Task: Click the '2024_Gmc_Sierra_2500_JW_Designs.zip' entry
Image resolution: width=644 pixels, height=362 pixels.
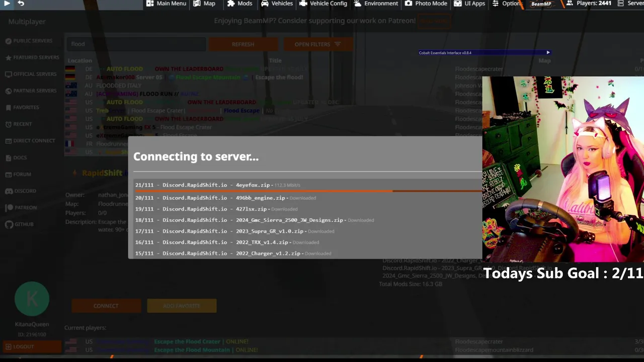Action: (255, 220)
